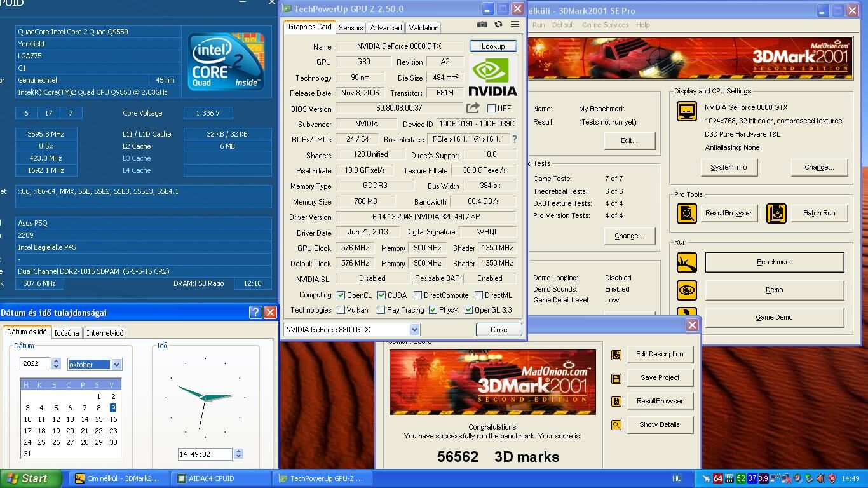Click the AIDA64 CPUID taskbar item
868x488 pixels.
221,478
